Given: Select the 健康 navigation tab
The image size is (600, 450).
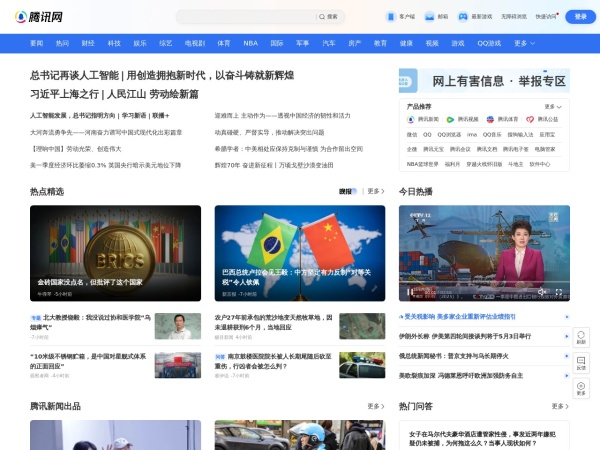Looking at the screenshot, I should point(406,43).
